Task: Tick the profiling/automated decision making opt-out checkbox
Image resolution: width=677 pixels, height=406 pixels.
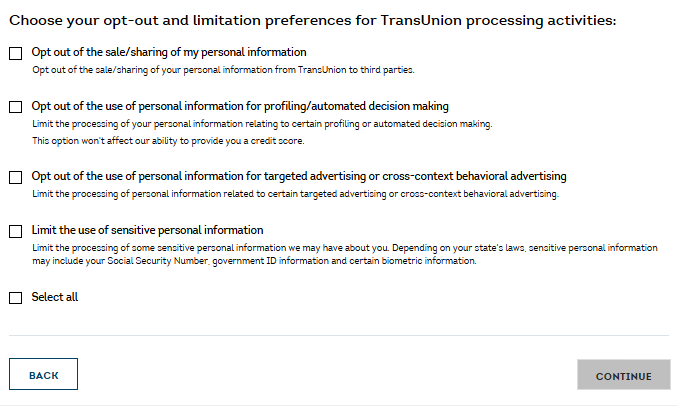Action: (15, 107)
